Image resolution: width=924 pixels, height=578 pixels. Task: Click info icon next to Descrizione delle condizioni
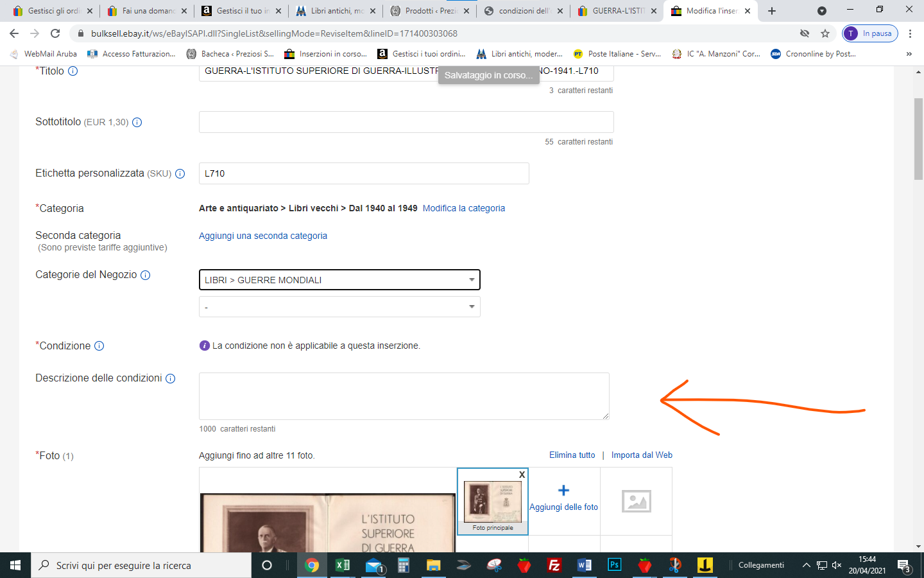pyautogui.click(x=170, y=378)
